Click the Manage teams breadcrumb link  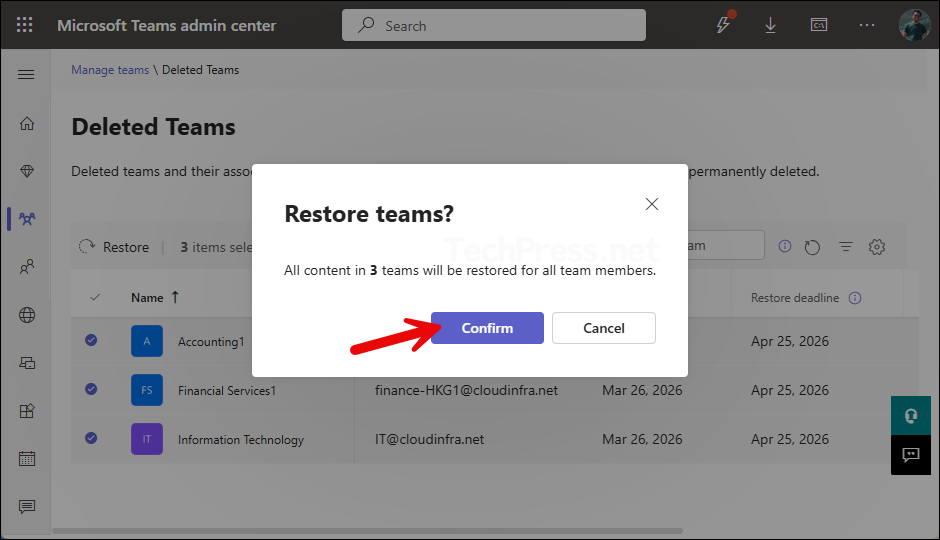click(x=110, y=70)
